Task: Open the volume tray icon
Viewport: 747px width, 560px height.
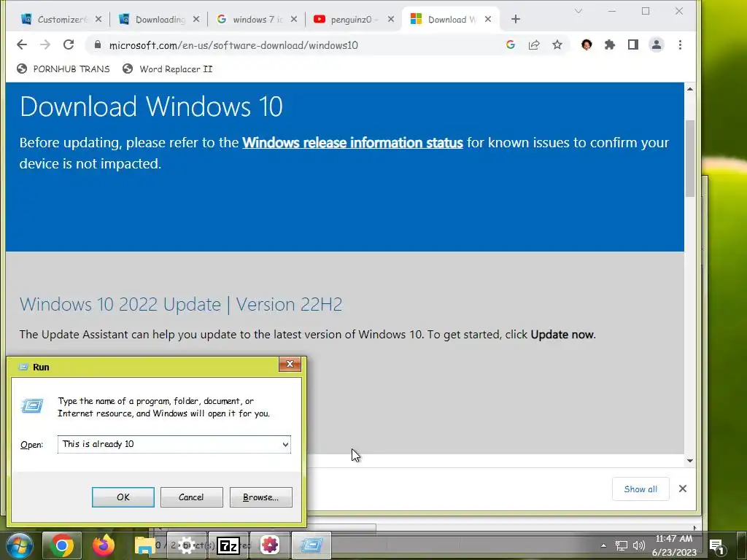Action: pyautogui.click(x=638, y=545)
